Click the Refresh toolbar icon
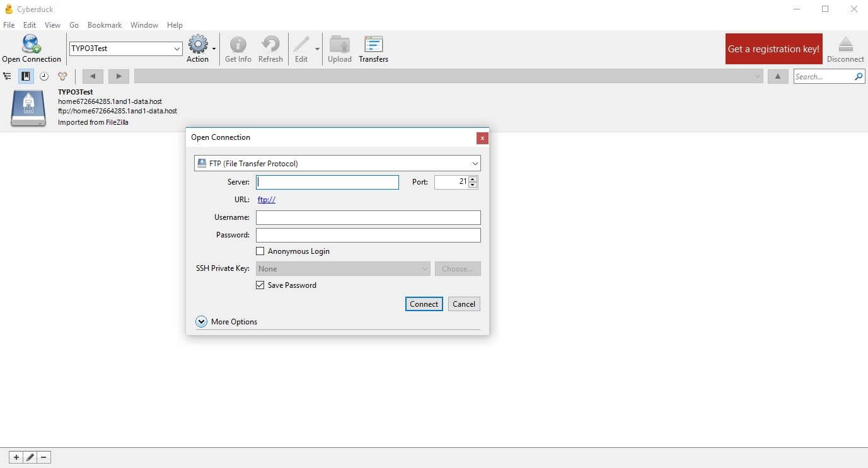 tap(270, 45)
